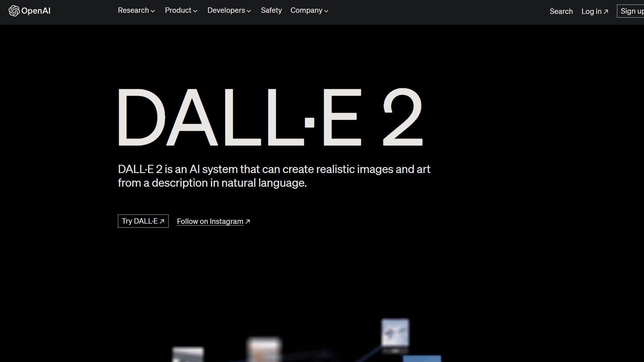Open Search in the header

point(561,11)
